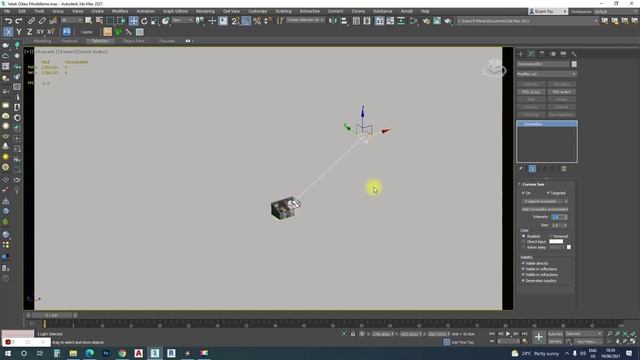This screenshot has width=640, height=360.
Task: Open the selection filter All dropdown
Action: pyautogui.click(x=71, y=20)
